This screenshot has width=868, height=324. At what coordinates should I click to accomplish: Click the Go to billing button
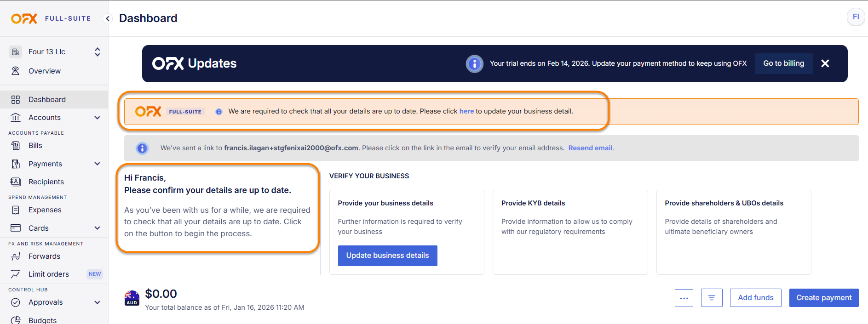pyautogui.click(x=783, y=63)
